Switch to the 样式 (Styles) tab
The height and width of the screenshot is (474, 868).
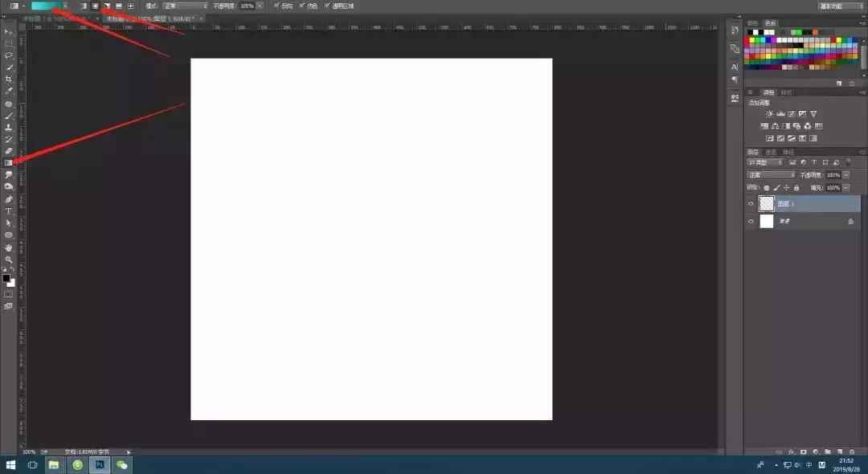(788, 92)
